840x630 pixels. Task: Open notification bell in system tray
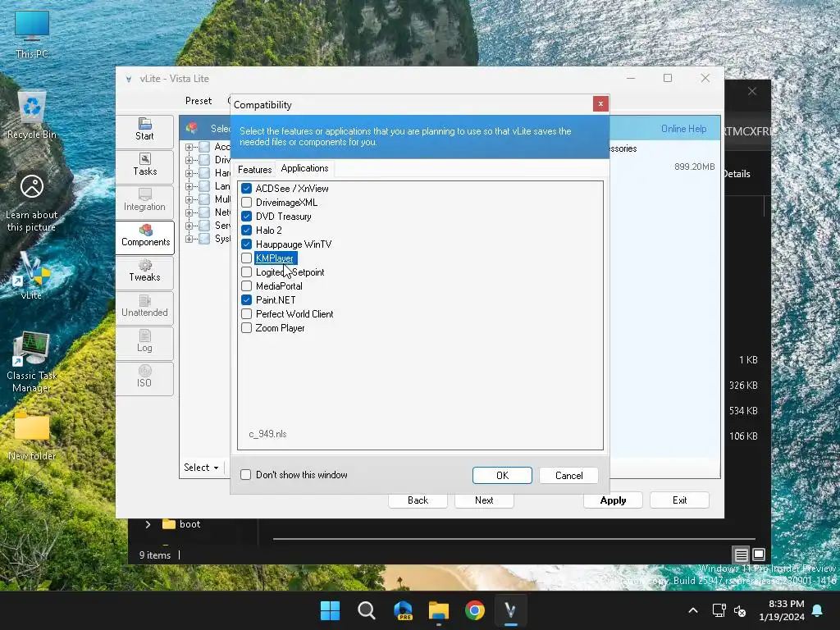tap(818, 610)
